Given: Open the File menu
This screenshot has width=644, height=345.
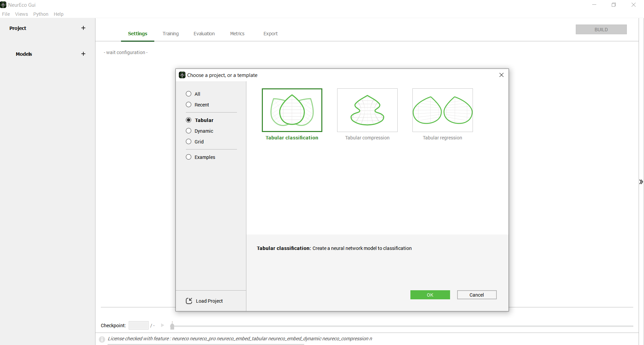Looking at the screenshot, I should point(6,14).
